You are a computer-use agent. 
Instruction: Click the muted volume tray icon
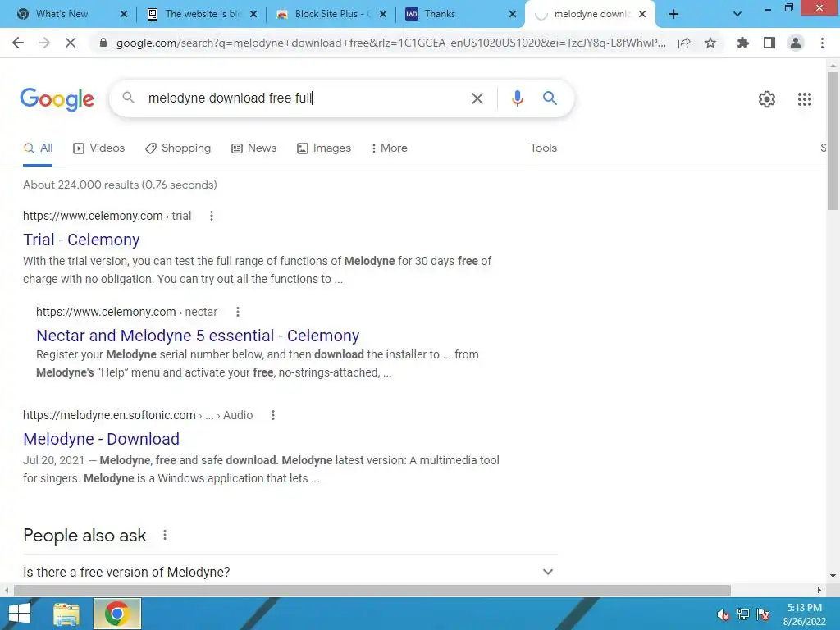pos(724,614)
